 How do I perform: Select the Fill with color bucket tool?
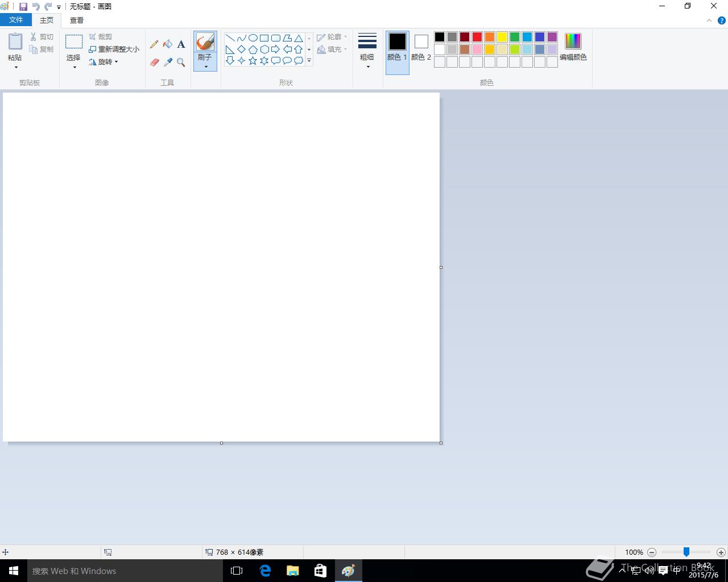pyautogui.click(x=168, y=44)
